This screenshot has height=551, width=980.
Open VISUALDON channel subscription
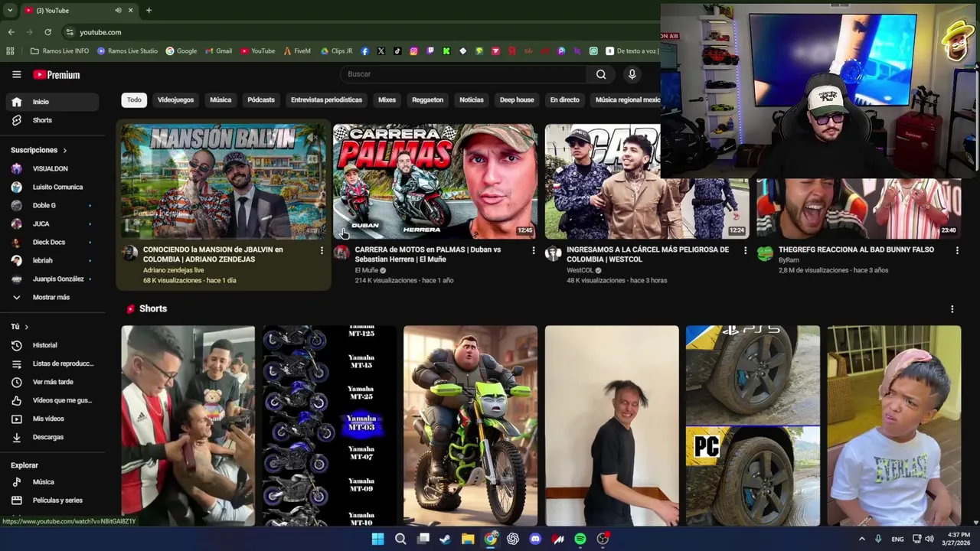(52, 168)
